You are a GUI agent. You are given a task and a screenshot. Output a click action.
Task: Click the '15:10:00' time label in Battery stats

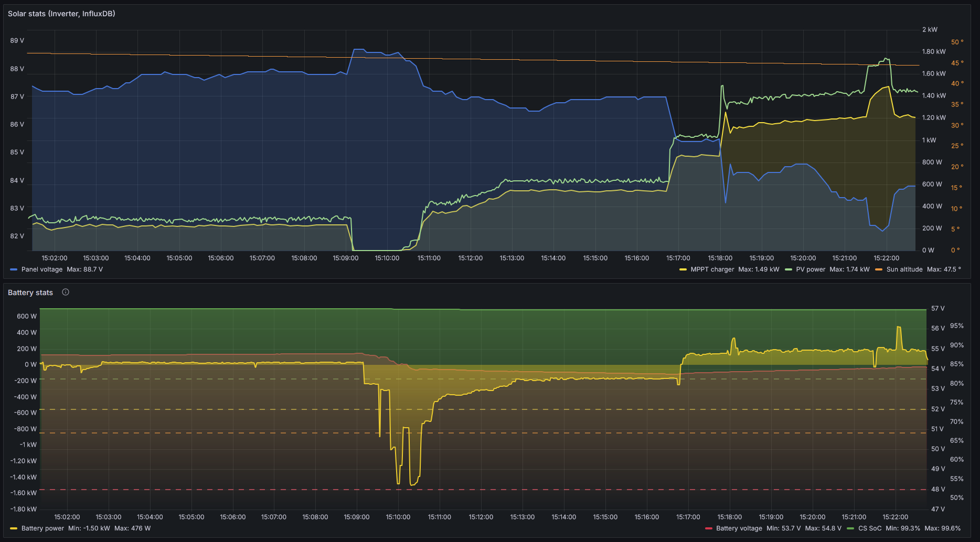point(398,517)
